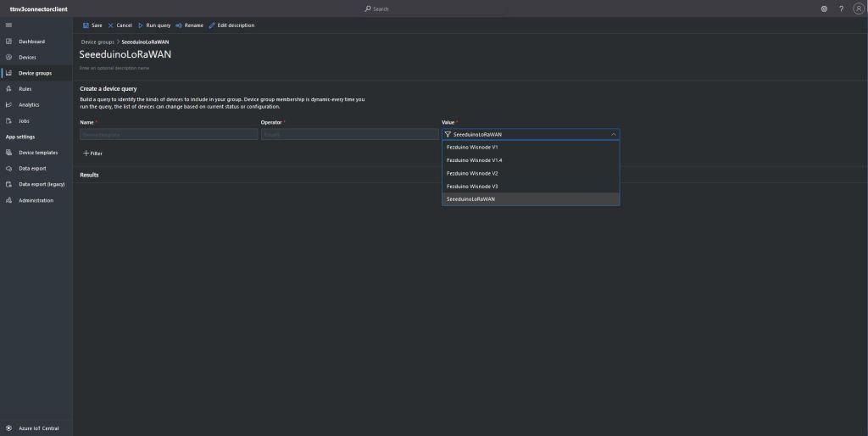The height and width of the screenshot is (436, 868).
Task: Open the user account avatar
Action: [859, 8]
